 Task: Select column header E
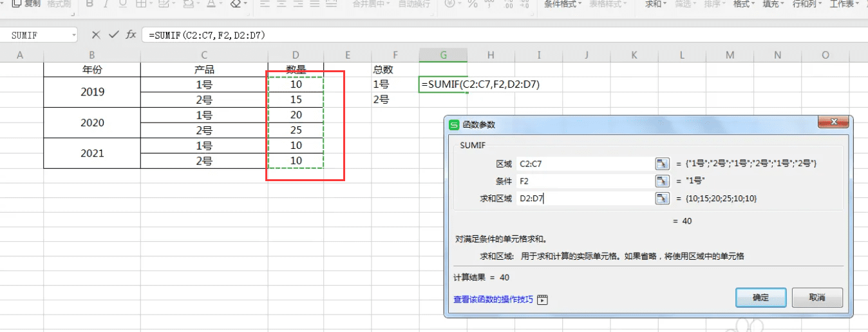(348, 55)
